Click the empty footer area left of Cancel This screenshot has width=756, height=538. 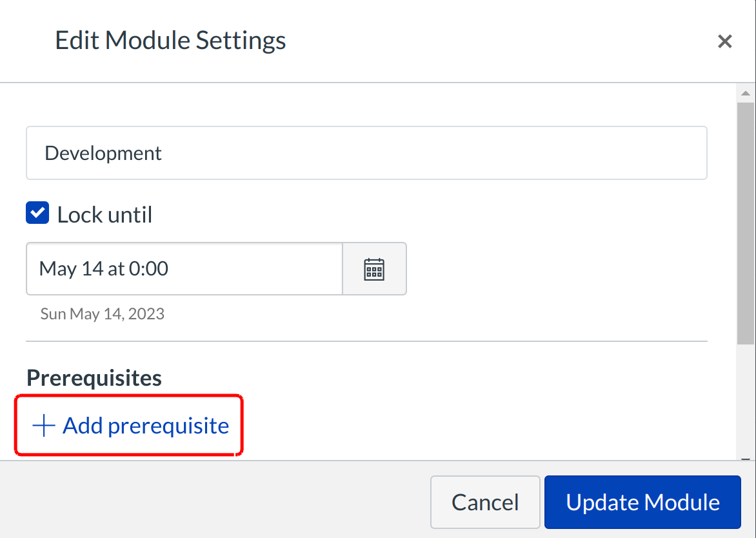pos(213,503)
